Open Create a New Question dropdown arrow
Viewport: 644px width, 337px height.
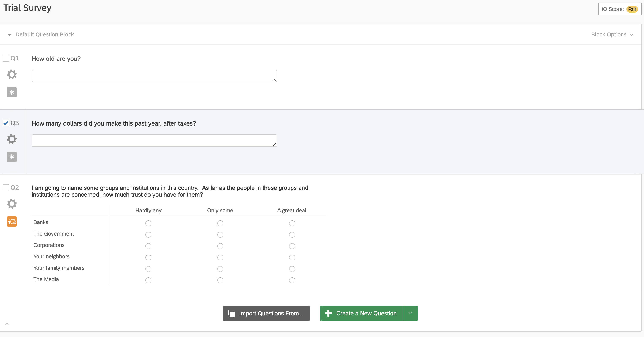pyautogui.click(x=410, y=313)
